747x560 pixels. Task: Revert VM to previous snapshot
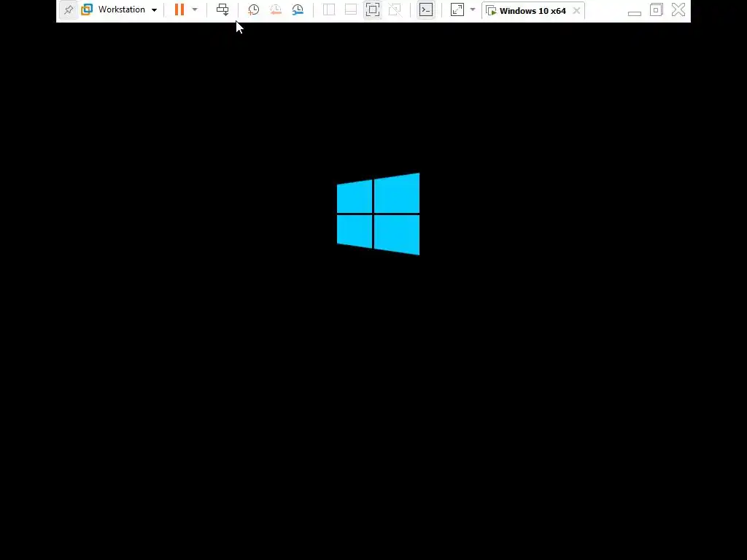tap(275, 9)
